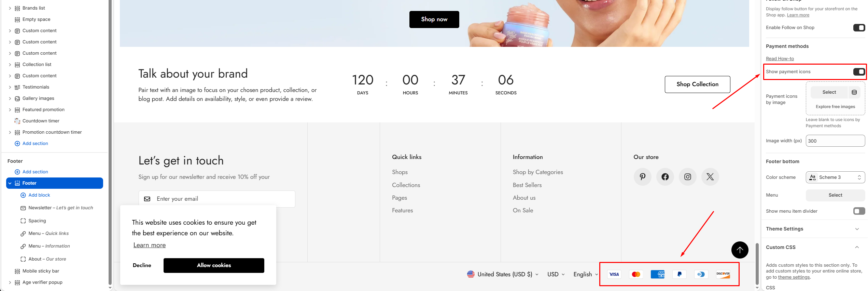Click the plus icon beside Add block

[23, 195]
